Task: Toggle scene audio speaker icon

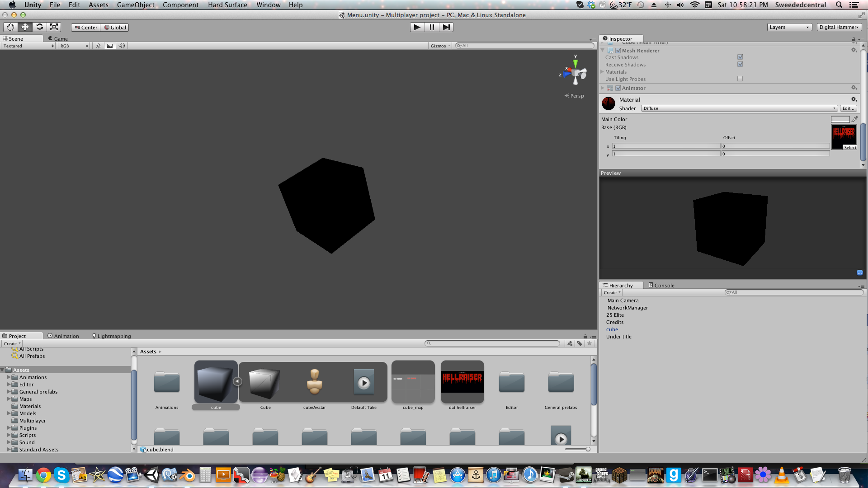Action: (x=122, y=46)
